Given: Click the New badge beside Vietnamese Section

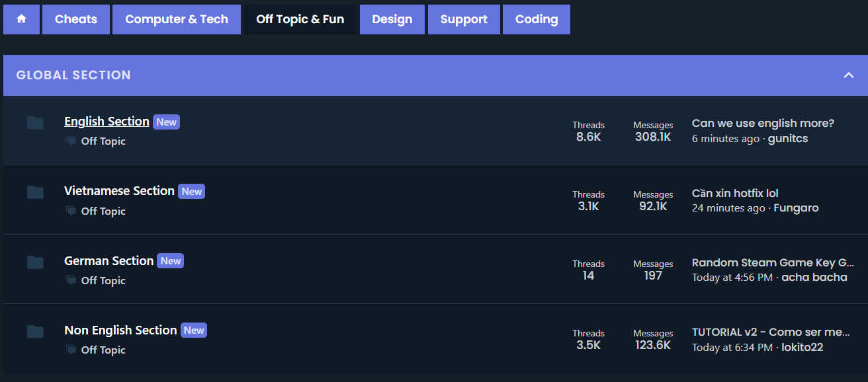Looking at the screenshot, I should point(192,191).
